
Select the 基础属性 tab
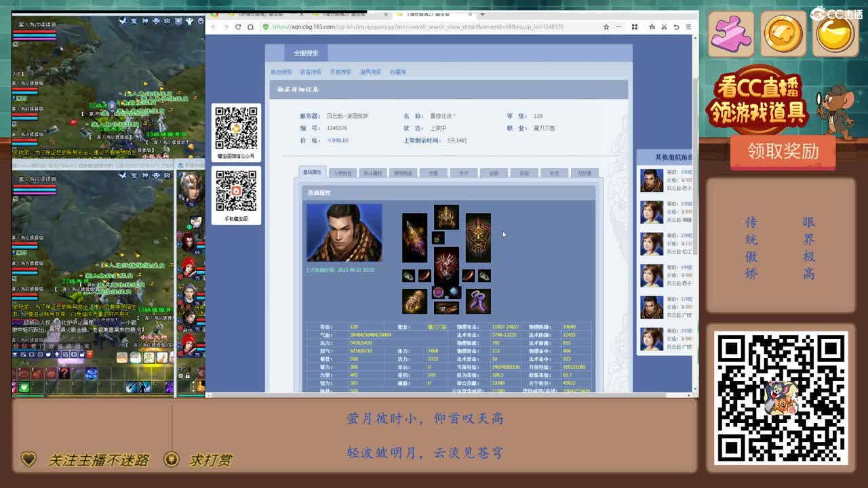click(x=312, y=172)
